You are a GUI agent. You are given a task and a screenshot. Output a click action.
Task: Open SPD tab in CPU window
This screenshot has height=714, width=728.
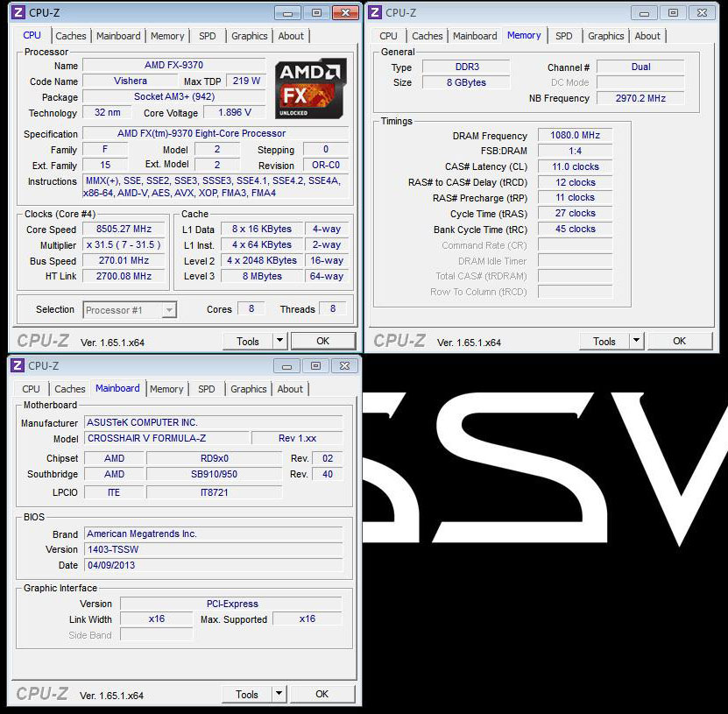pyautogui.click(x=207, y=36)
